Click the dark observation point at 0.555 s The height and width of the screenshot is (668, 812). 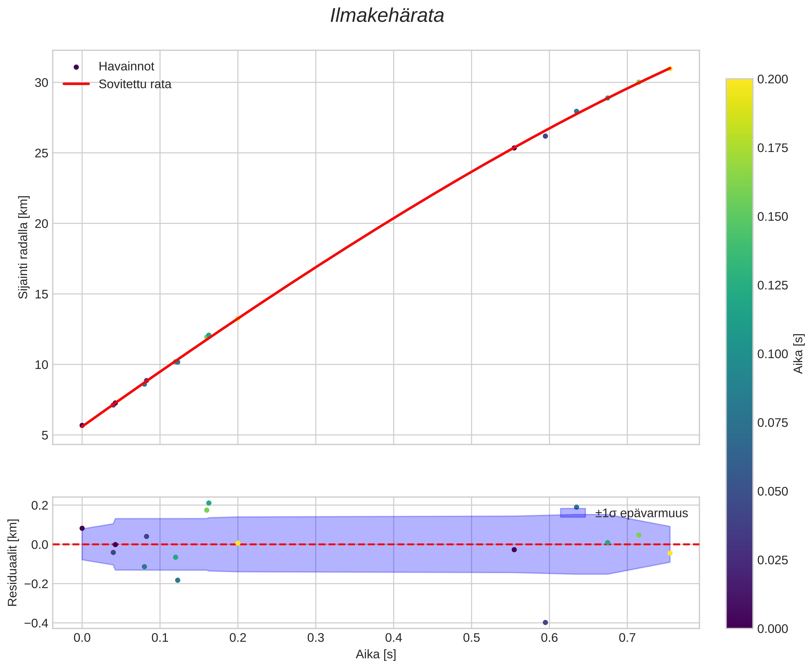coord(514,148)
